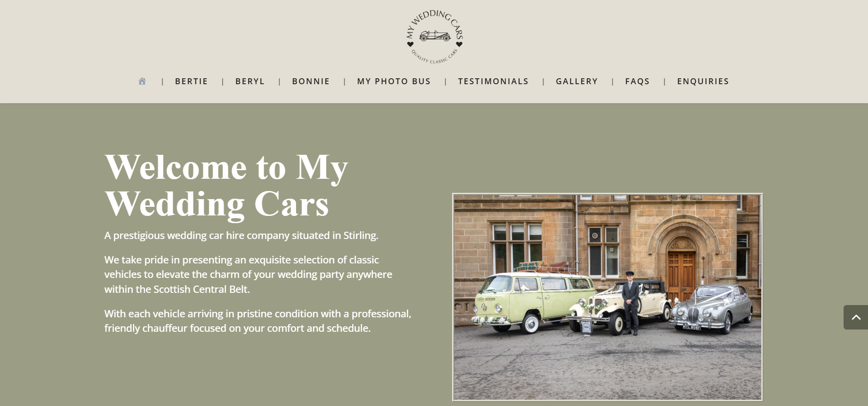Click the Welcome to My Wedding Cars heading
Image resolution: width=868 pixels, height=406 pixels.
(226, 186)
